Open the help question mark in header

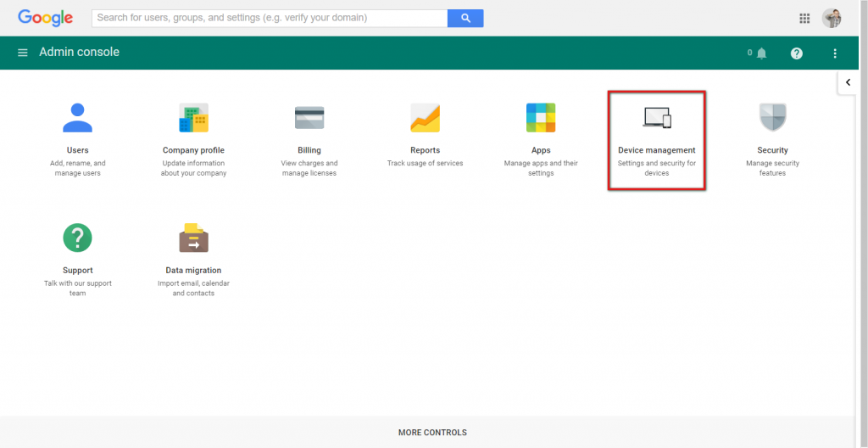pyautogui.click(x=797, y=53)
